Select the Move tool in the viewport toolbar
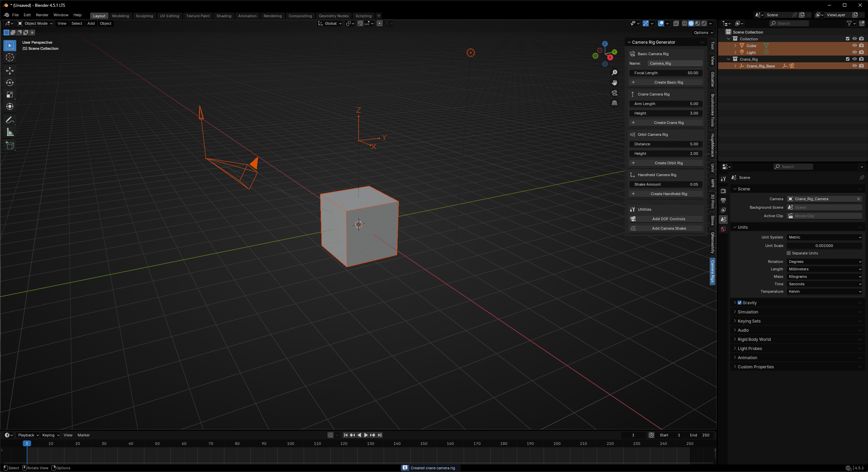 pyautogui.click(x=9, y=71)
